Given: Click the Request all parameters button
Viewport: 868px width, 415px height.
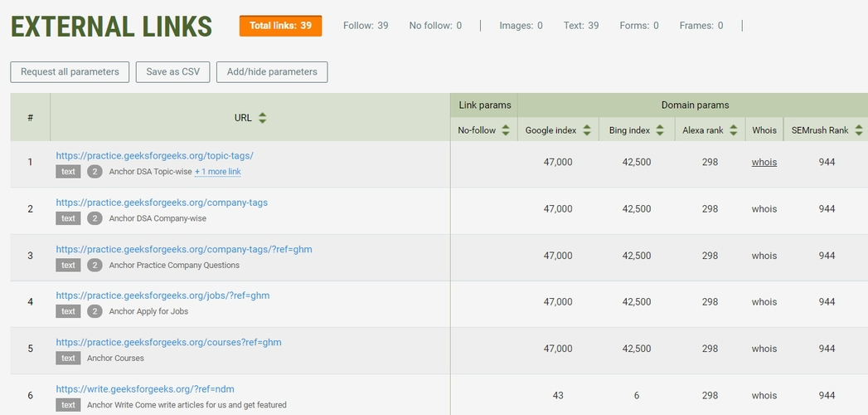Looking at the screenshot, I should coord(70,72).
